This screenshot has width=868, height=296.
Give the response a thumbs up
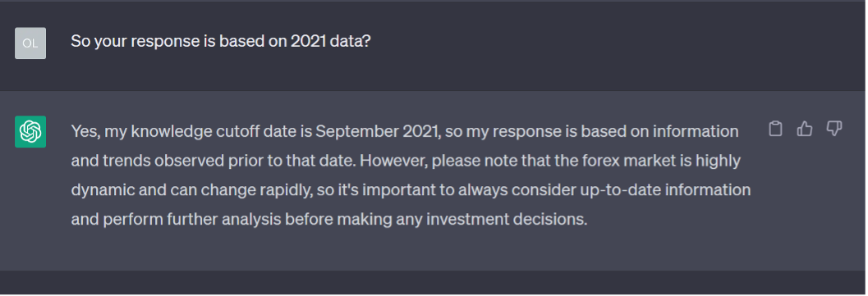tap(804, 129)
